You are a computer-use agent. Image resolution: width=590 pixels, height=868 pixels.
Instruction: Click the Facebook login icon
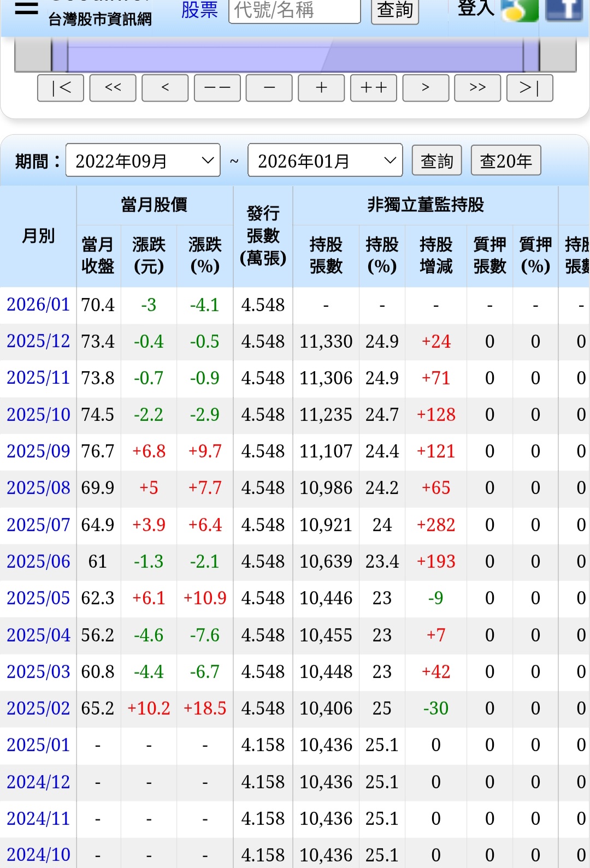pyautogui.click(x=564, y=9)
